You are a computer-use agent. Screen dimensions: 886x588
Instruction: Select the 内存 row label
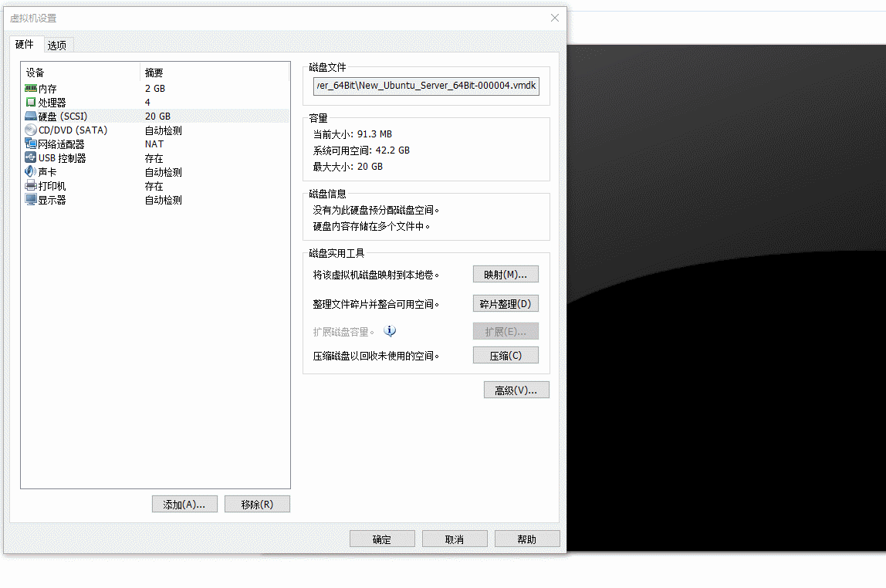(x=48, y=89)
